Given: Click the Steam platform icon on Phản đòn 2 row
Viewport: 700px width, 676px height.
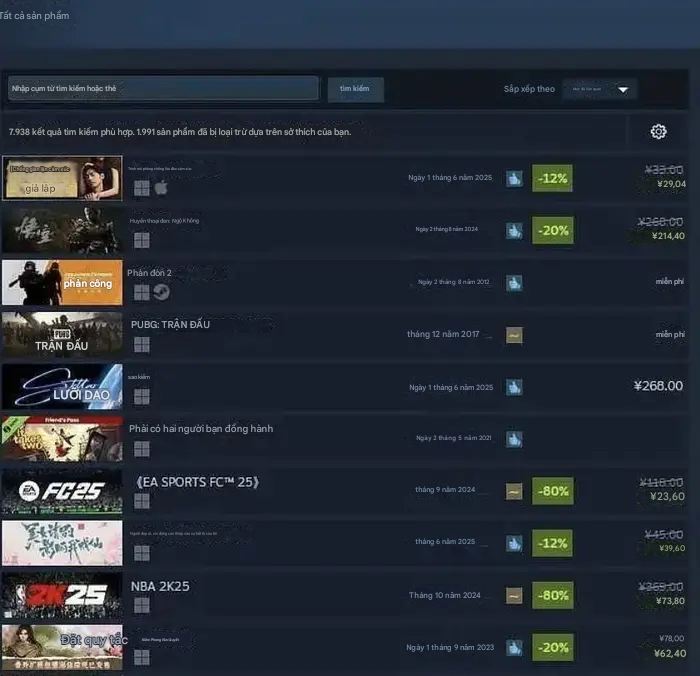Looking at the screenshot, I should (x=161, y=292).
